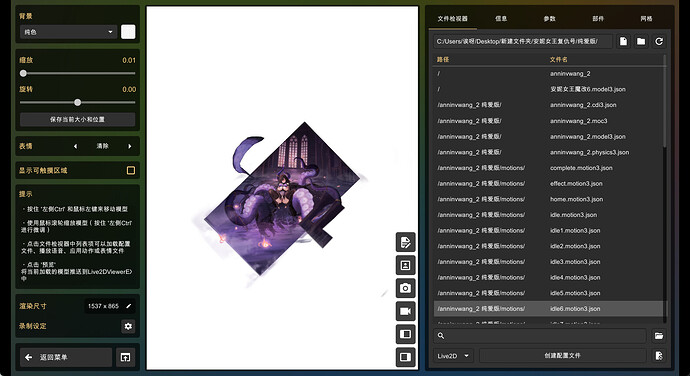The height and width of the screenshot is (376, 690).
Task: Click 保存当前大小和位置 button
Action: point(77,119)
